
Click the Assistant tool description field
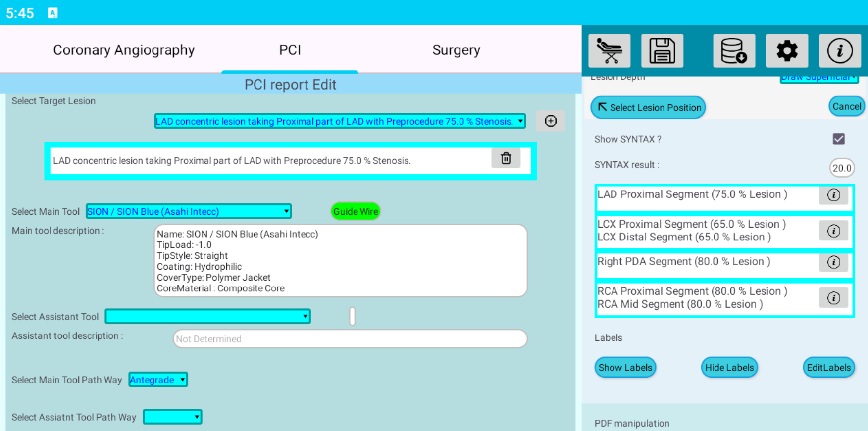click(350, 339)
